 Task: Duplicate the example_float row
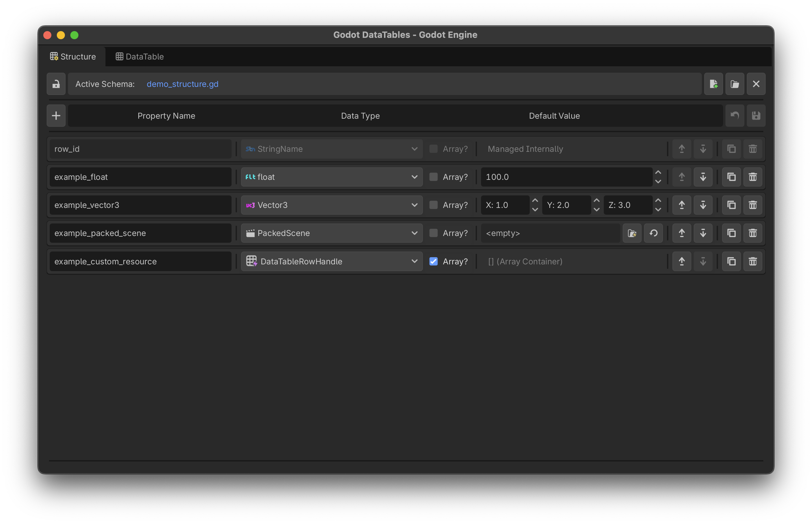(x=732, y=177)
